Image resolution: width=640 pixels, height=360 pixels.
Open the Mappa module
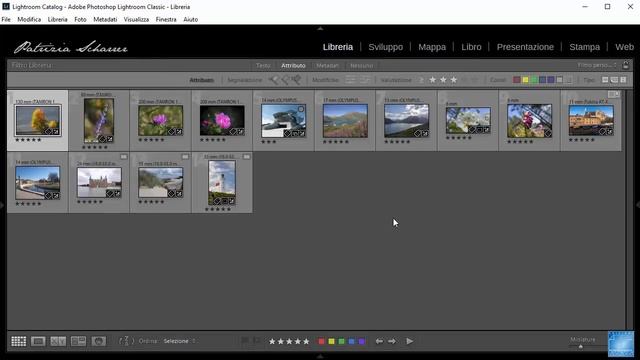(432, 47)
